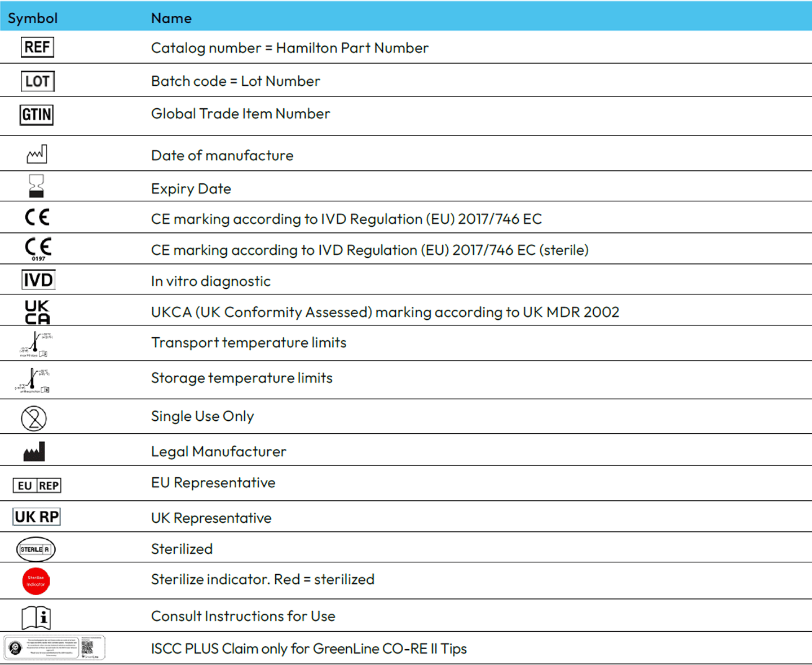Click the UK RP symbol
Image resolution: width=812 pixels, height=665 pixels.
(37, 517)
